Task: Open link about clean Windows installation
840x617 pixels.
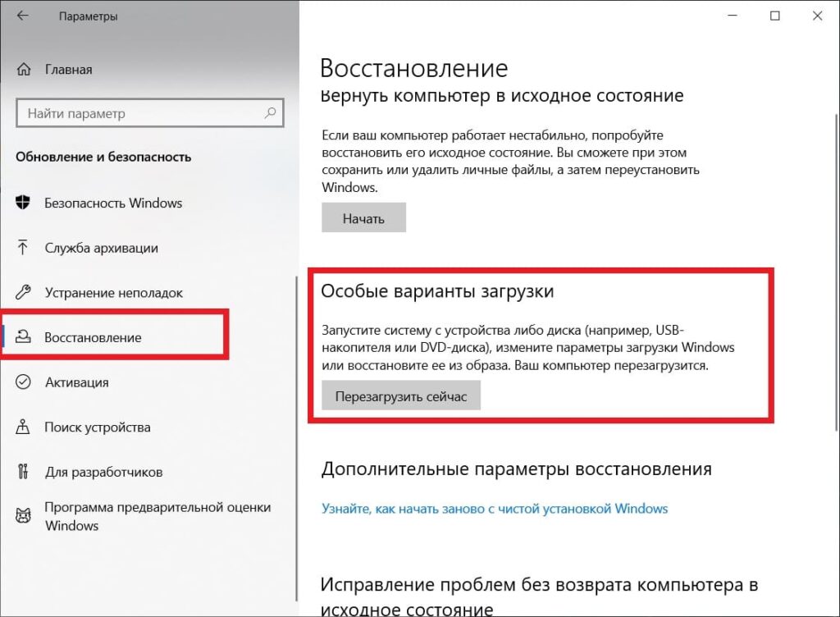Action: (495, 508)
